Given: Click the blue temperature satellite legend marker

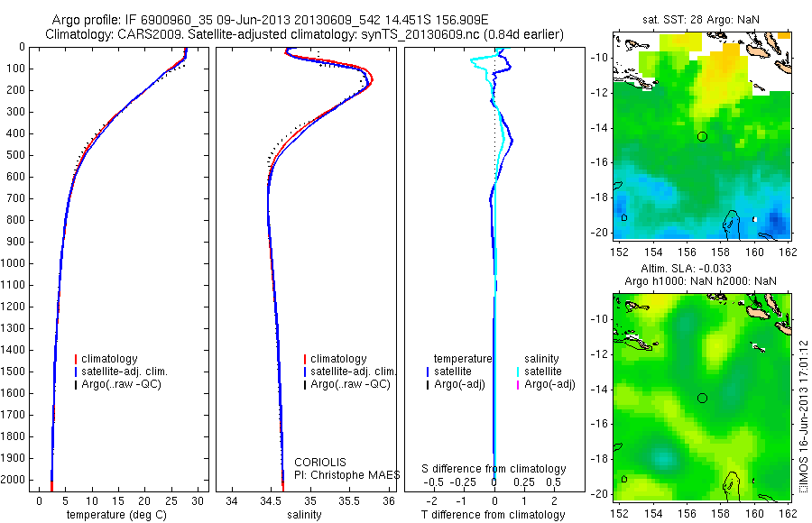Looking at the screenshot, I should (428, 372).
